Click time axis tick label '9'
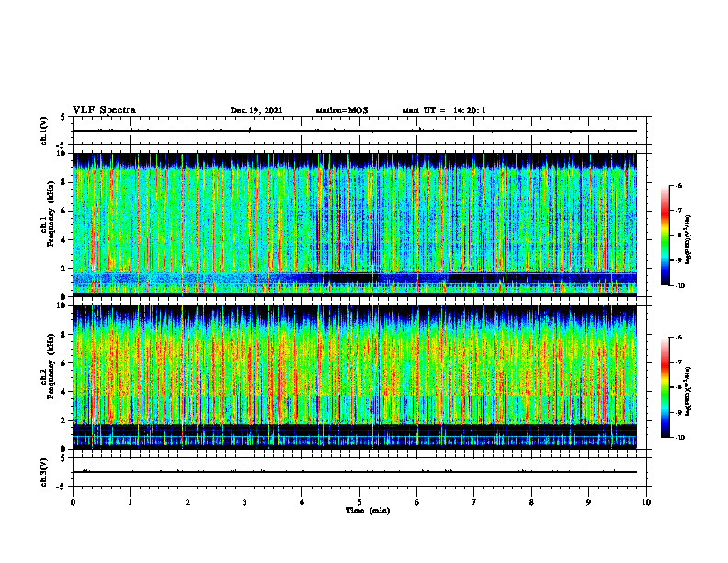This screenshot has height=563, width=728. (588, 502)
